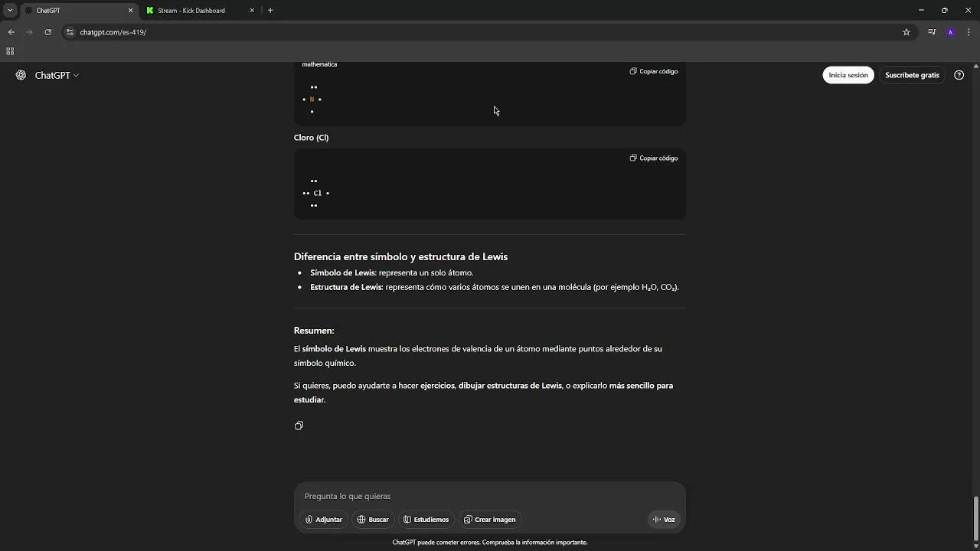980x551 pixels.
Task: Click the Resumen: heading
Action: click(x=314, y=331)
